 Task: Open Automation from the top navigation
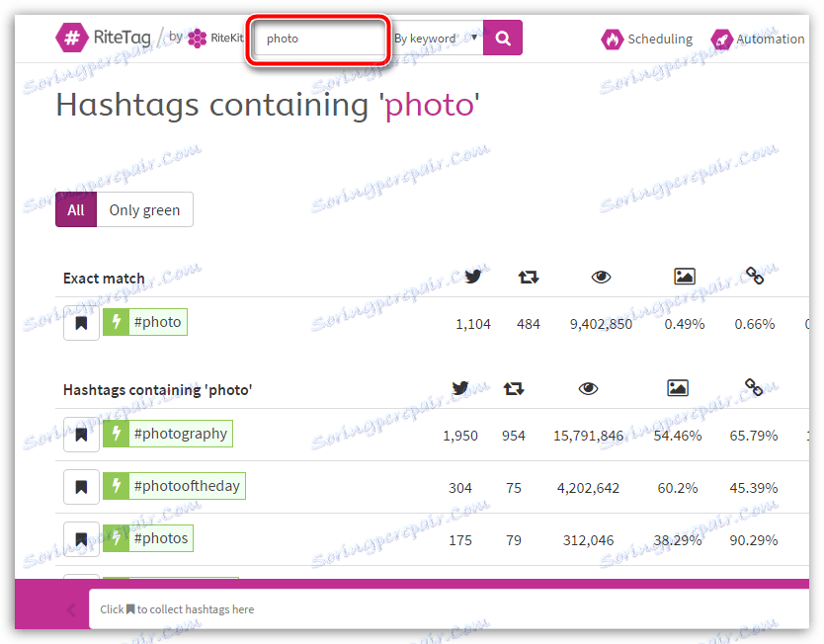click(x=757, y=39)
